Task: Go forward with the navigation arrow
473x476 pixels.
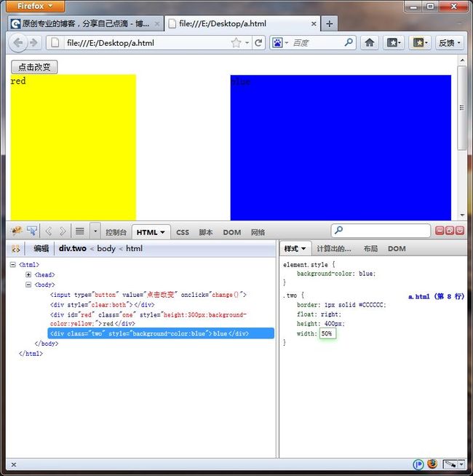Action: pyautogui.click(x=34, y=43)
